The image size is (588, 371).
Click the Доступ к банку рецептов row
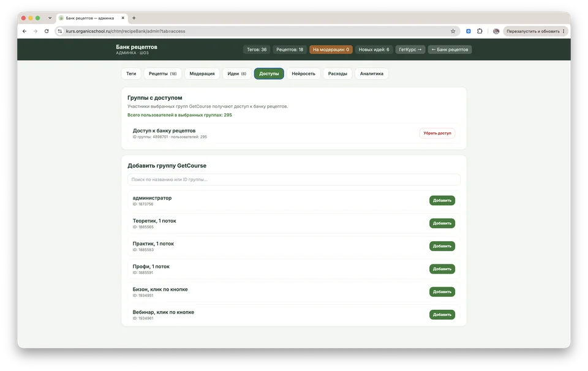pyautogui.click(x=293, y=133)
